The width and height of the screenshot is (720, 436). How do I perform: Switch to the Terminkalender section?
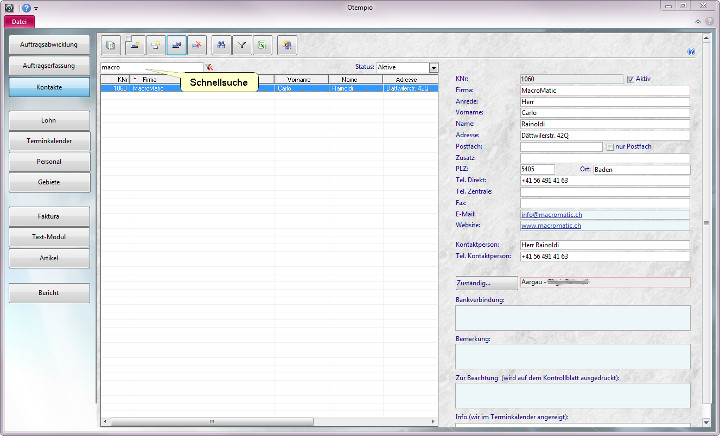point(49,141)
